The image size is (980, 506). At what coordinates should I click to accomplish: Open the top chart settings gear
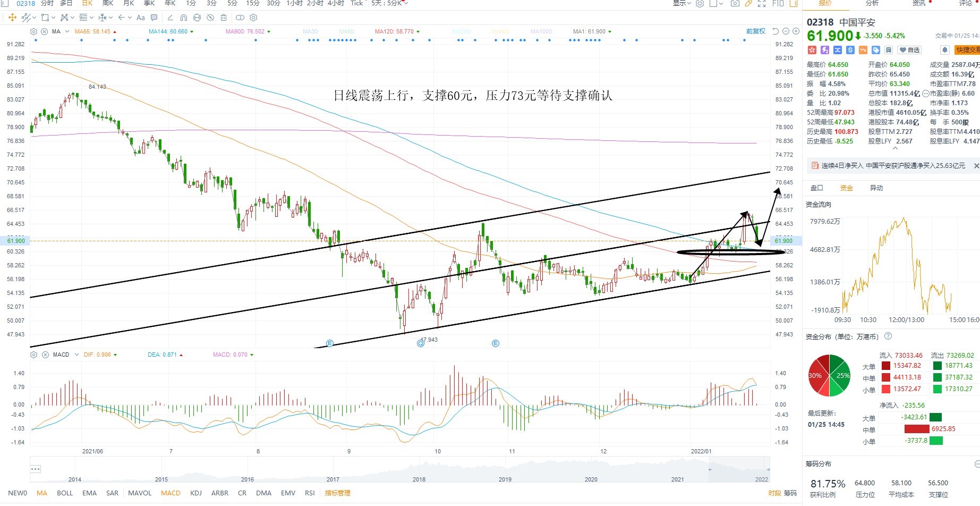tap(700, 3)
